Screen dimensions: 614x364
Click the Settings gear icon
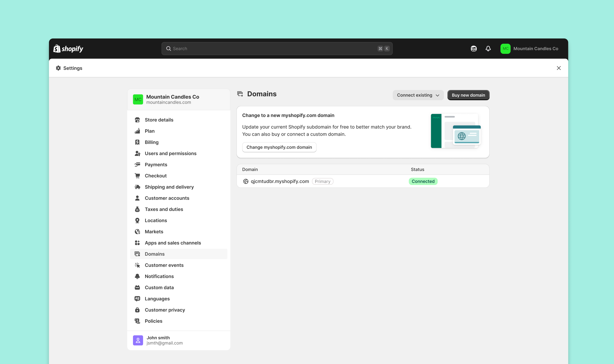click(x=58, y=68)
